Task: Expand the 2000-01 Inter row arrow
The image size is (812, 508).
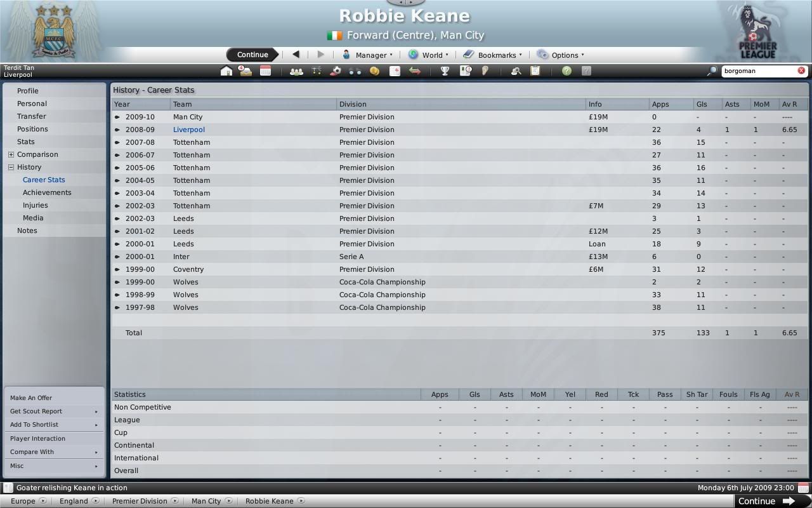Action: pos(117,257)
